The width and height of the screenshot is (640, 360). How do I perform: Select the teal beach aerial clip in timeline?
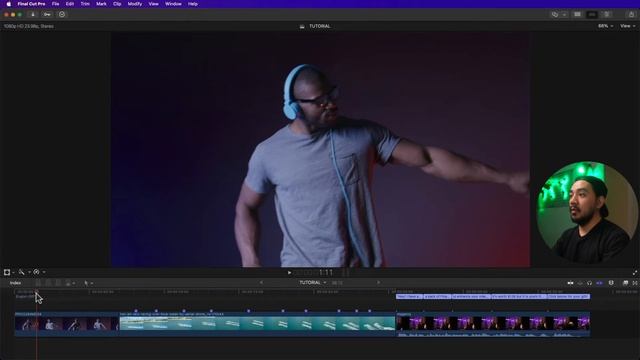[x=257, y=325]
